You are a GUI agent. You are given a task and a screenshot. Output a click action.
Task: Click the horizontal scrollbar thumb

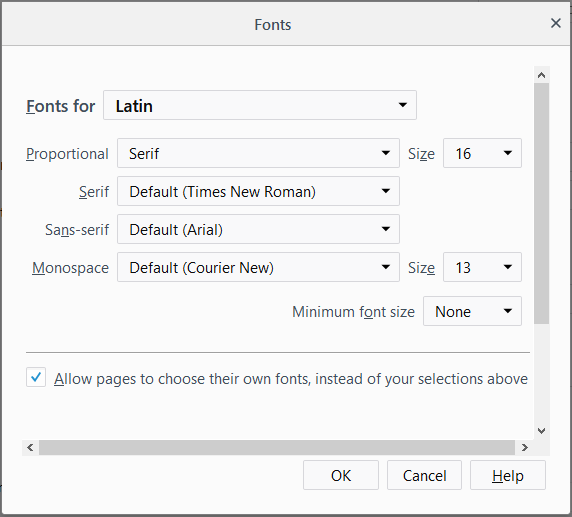(x=277, y=447)
